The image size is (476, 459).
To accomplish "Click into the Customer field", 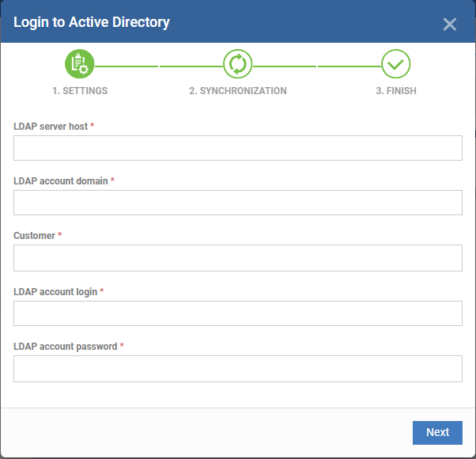I will (238, 258).
